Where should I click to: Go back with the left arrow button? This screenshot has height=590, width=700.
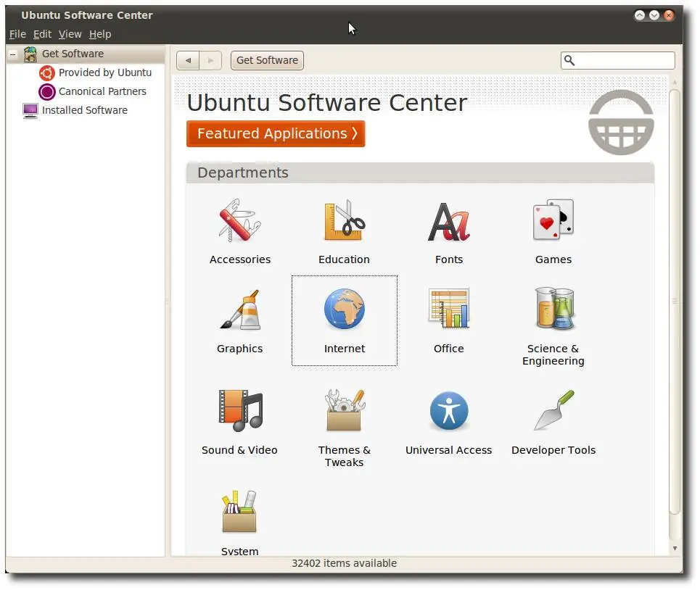pyautogui.click(x=188, y=60)
